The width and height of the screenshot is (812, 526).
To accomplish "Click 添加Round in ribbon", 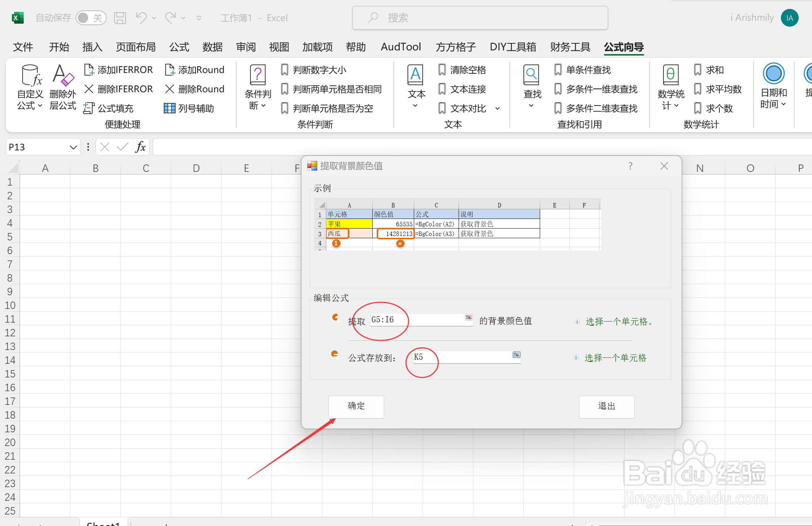I will tap(195, 70).
